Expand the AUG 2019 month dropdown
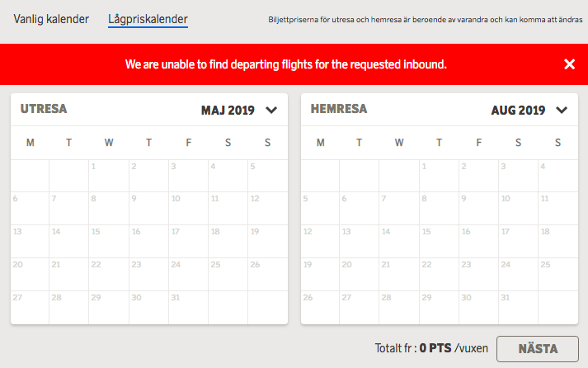 [562, 111]
